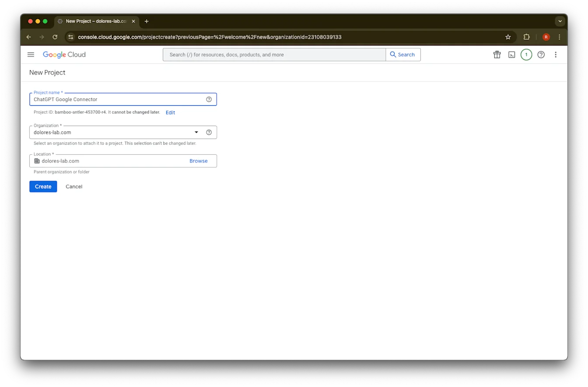Click the Search button with magnifier
588x387 pixels.
(403, 55)
